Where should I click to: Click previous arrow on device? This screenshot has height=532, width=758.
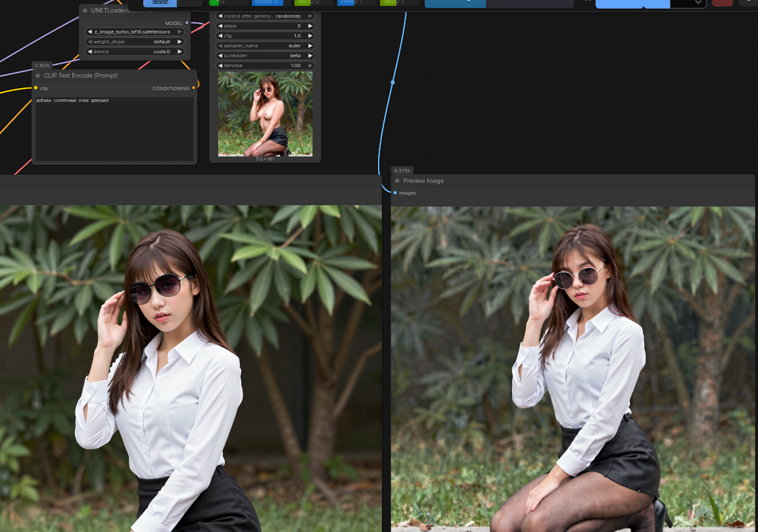coord(89,52)
